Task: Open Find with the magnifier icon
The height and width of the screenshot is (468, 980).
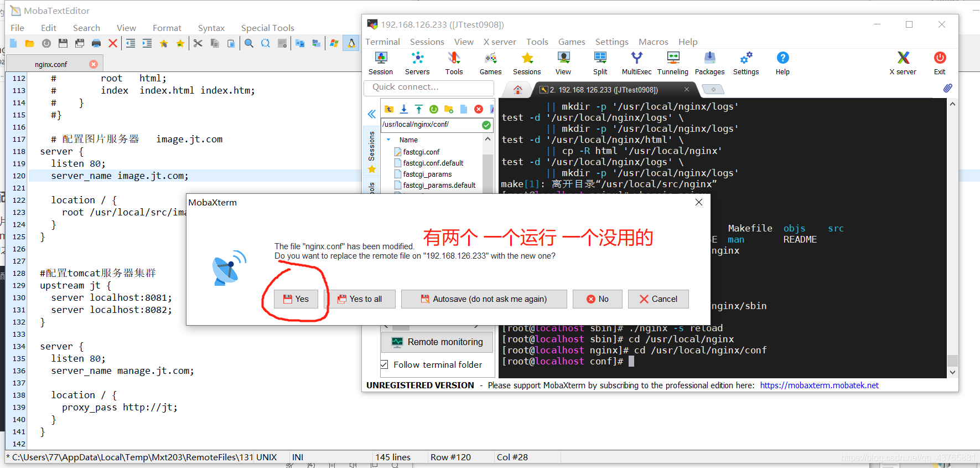Action: 249,43
